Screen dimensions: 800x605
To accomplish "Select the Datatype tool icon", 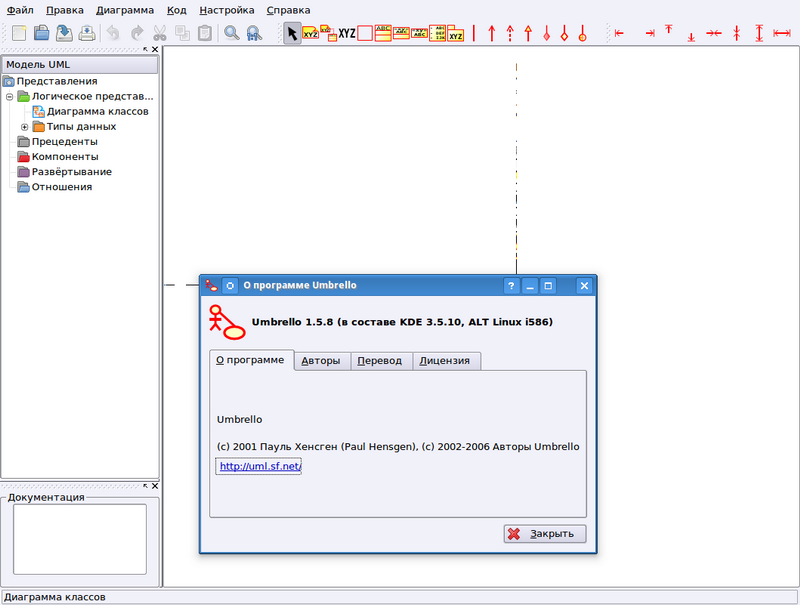I will [419, 33].
